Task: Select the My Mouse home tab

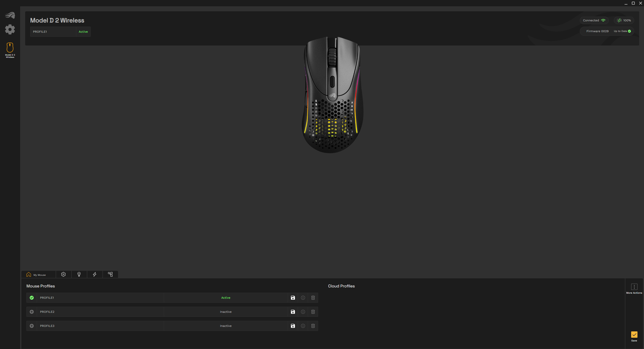Action: click(x=39, y=274)
